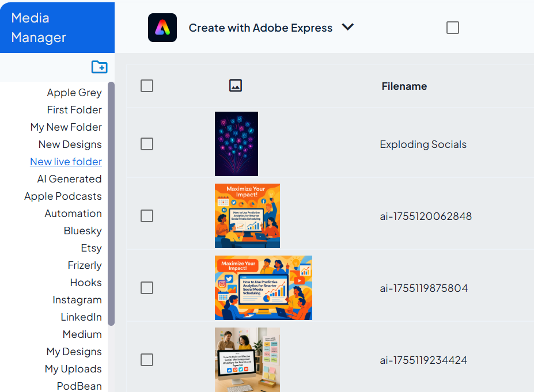This screenshot has width=534, height=392.
Task: Select checkbox for ai-1755120062848
Action: (x=147, y=216)
